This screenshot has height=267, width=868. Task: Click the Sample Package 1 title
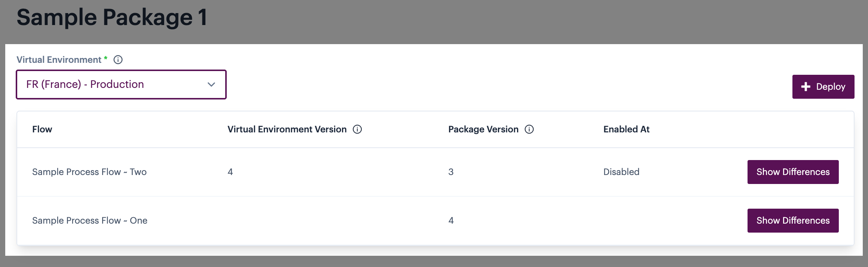coord(111,17)
